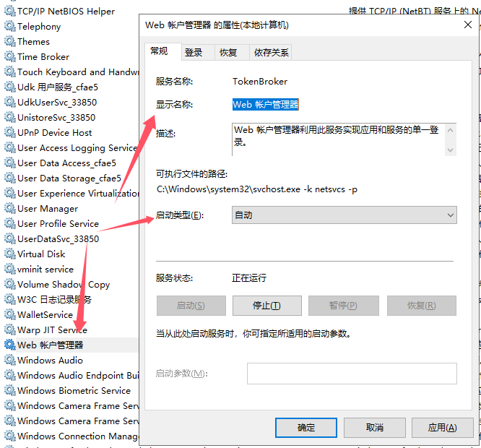Click gear icon next to UPnP Device Host

pos(9,133)
